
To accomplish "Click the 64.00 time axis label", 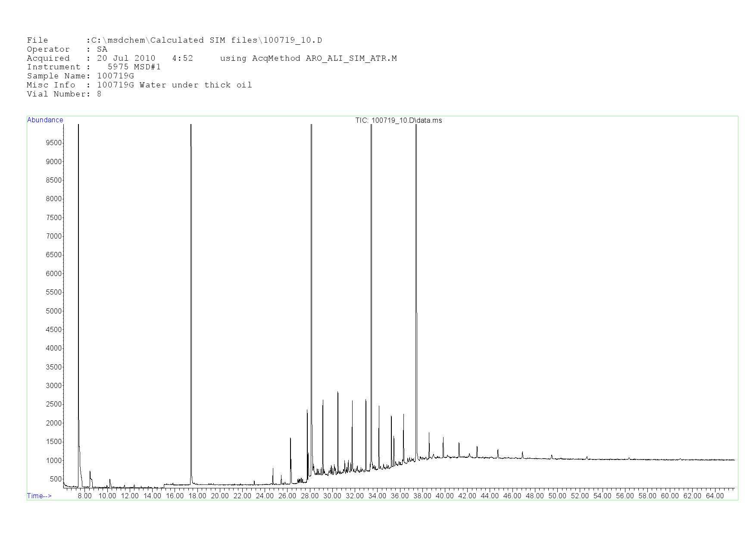I will pos(715,496).
